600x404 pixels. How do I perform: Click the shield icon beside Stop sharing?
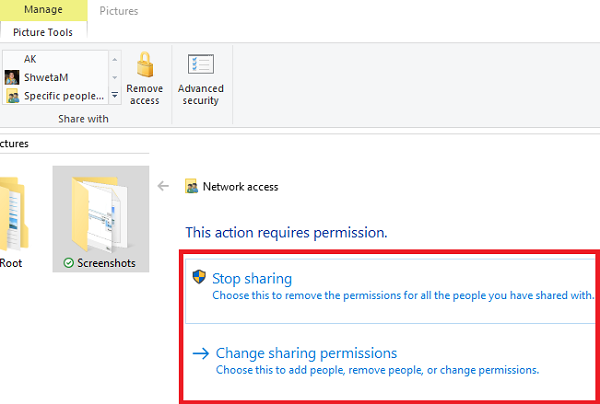pos(199,278)
